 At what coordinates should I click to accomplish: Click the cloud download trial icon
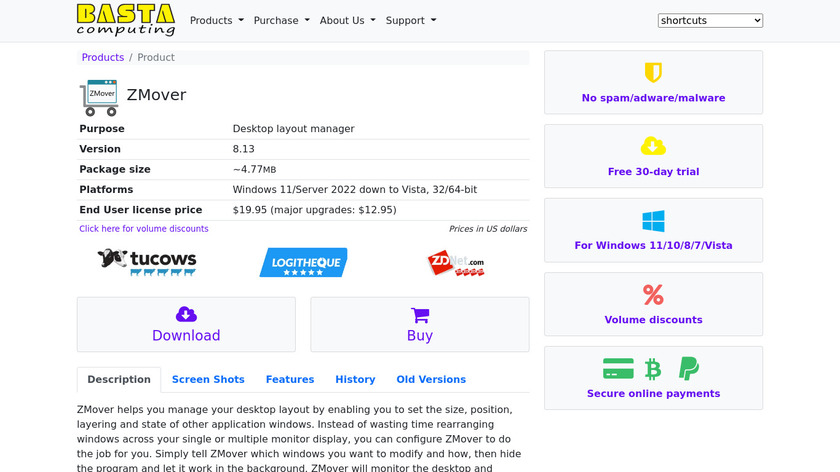[653, 146]
